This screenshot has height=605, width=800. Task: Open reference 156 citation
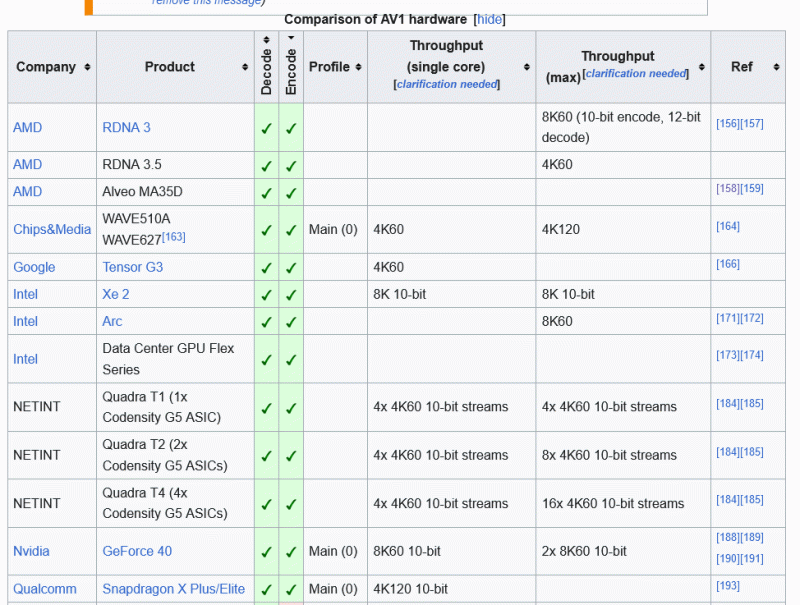(728, 124)
